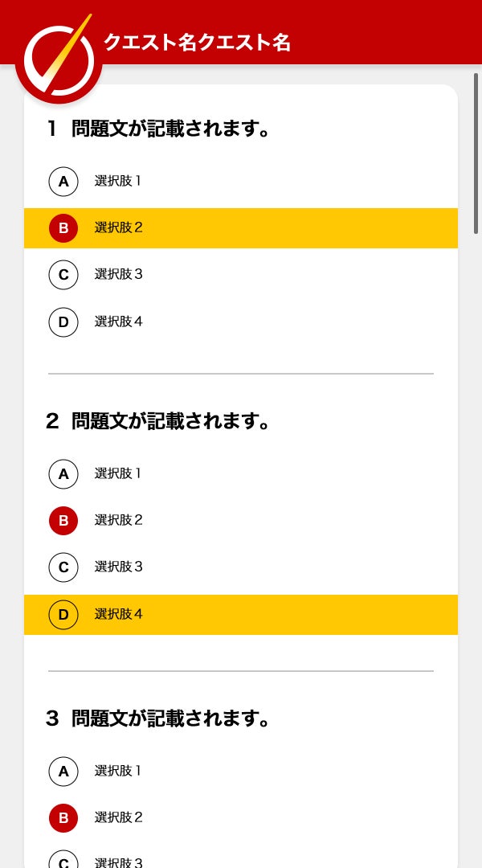Click the quest name header title

click(x=197, y=43)
